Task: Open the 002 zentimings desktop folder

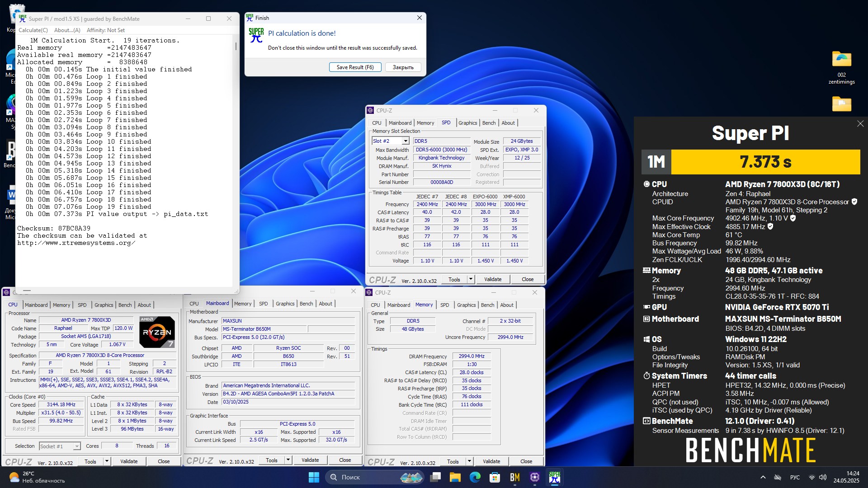Action: coord(841,68)
